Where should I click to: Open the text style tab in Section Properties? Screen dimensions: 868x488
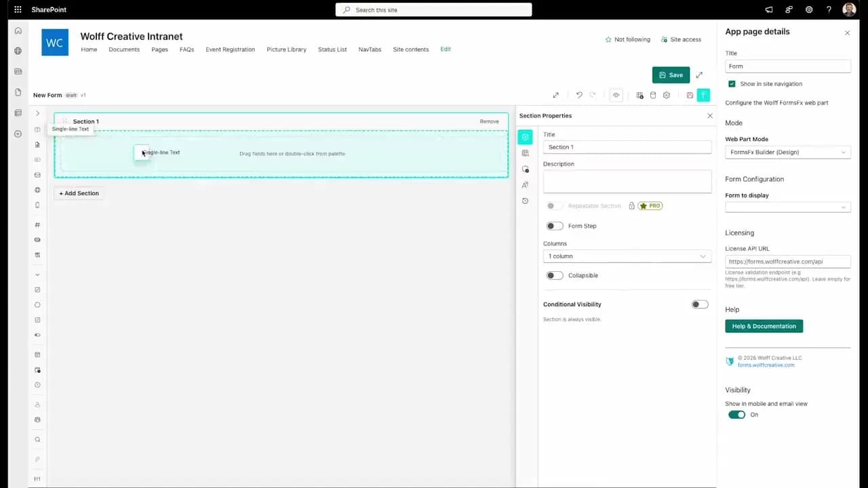(x=525, y=184)
